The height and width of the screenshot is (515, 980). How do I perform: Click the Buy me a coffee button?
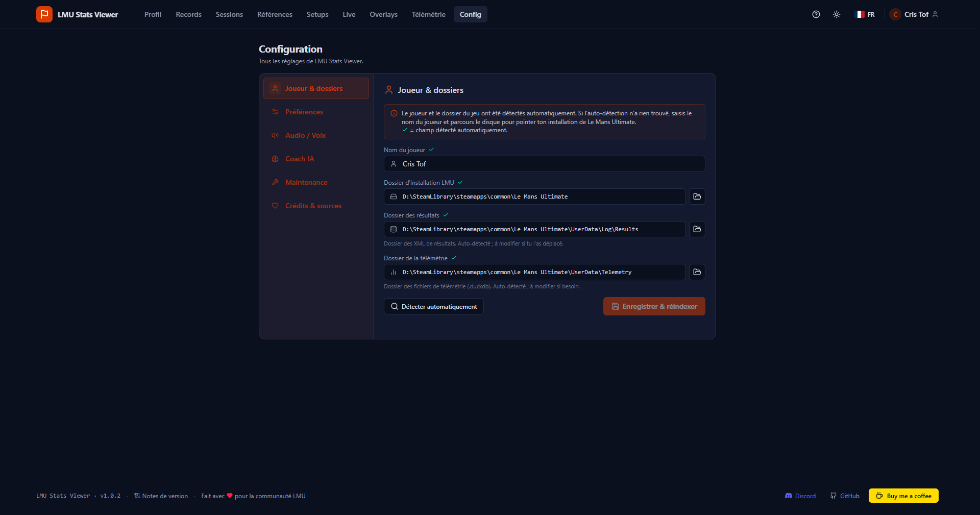pyautogui.click(x=903, y=496)
